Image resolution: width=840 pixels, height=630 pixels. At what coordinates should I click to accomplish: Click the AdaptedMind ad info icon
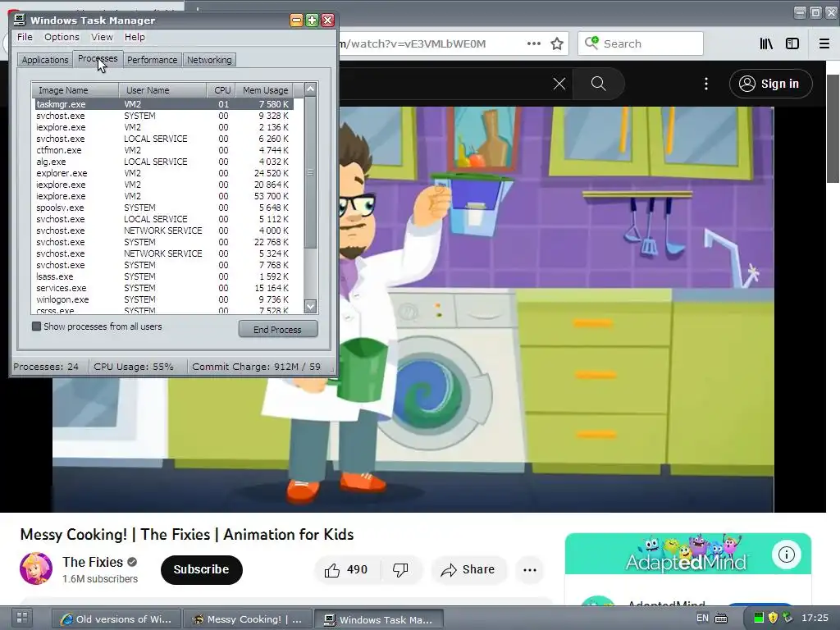tap(786, 555)
